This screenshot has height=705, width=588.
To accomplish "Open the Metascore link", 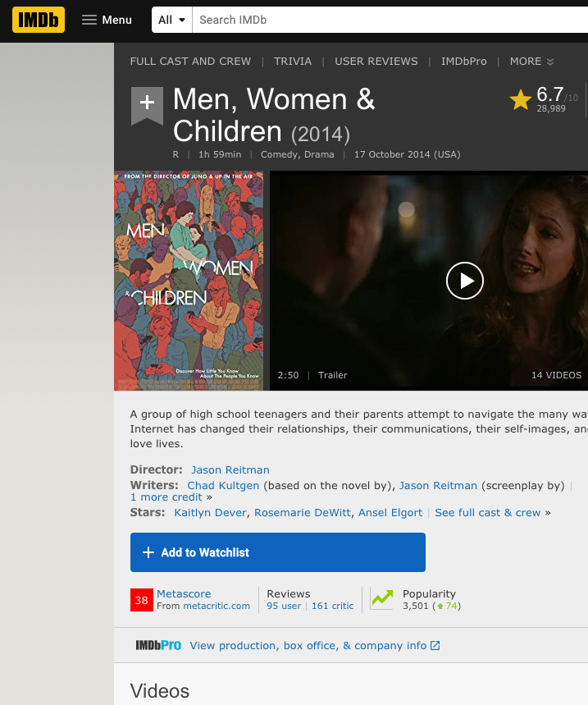I will tap(184, 594).
